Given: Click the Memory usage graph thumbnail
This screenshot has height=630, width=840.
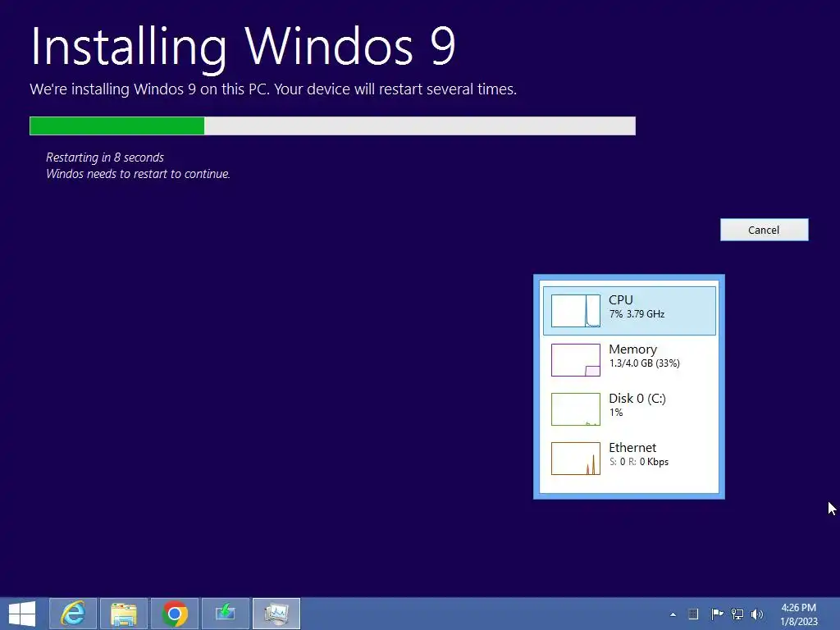Looking at the screenshot, I should [x=576, y=360].
